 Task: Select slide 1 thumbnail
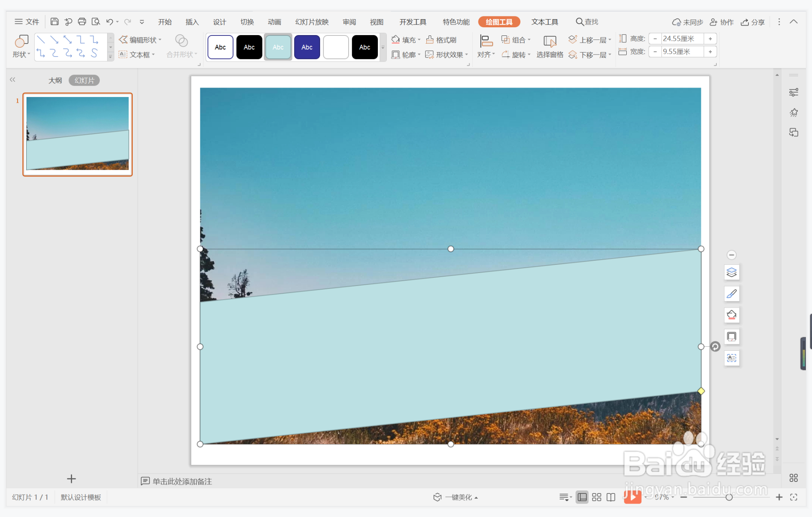(77, 134)
